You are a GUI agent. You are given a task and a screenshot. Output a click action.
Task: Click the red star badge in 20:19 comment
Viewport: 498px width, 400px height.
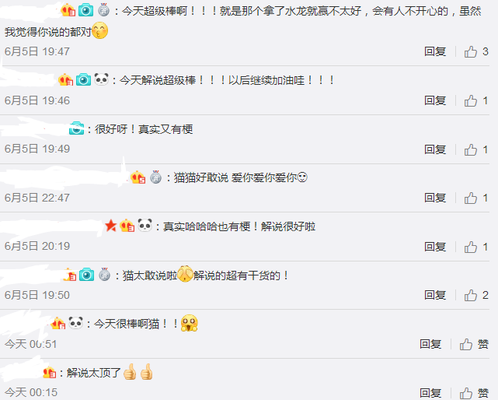pos(111,226)
